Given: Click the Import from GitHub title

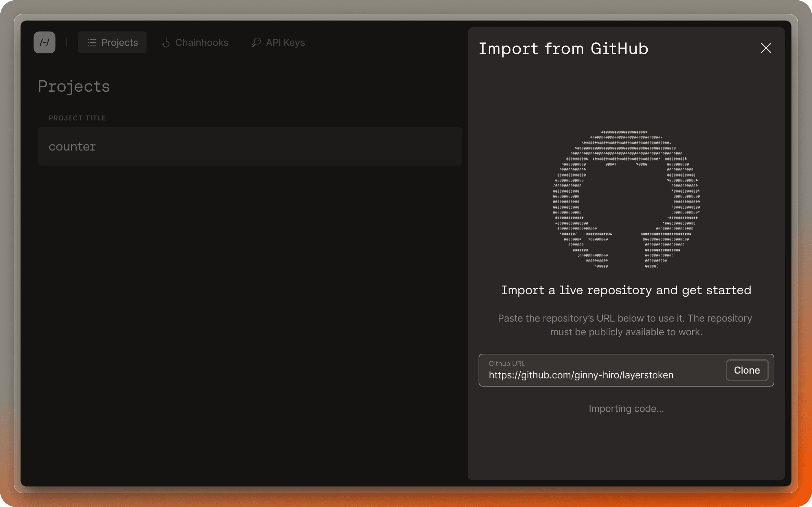Looking at the screenshot, I should coord(563,49).
